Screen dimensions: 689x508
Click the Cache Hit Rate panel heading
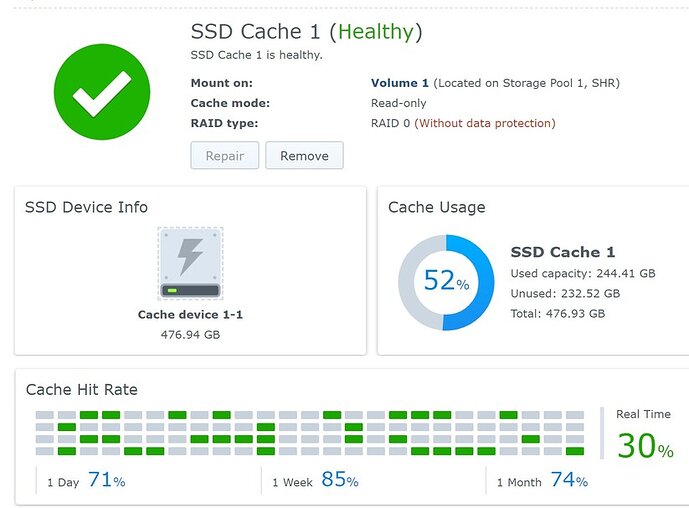pos(82,389)
